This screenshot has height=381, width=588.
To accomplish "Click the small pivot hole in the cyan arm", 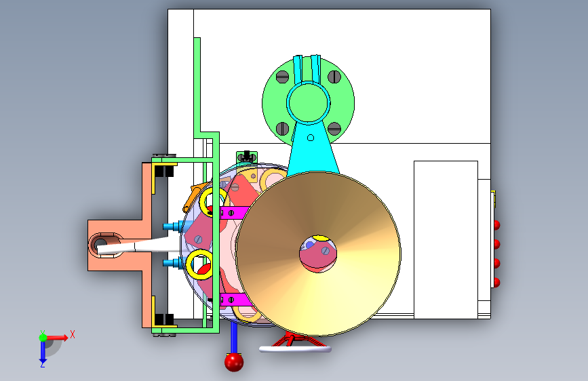I will pyautogui.click(x=311, y=138).
